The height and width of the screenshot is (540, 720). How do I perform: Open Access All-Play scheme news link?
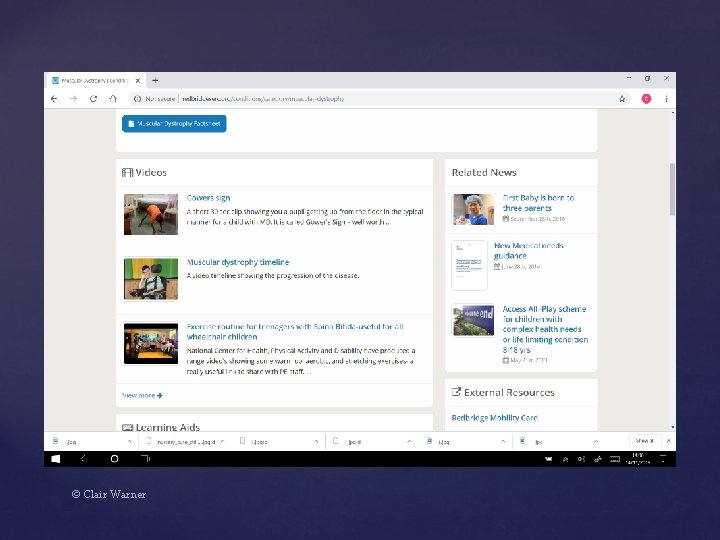pyautogui.click(x=545, y=329)
